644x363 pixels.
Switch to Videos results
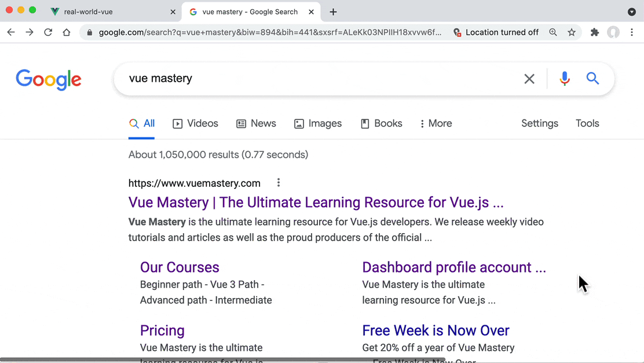196,124
